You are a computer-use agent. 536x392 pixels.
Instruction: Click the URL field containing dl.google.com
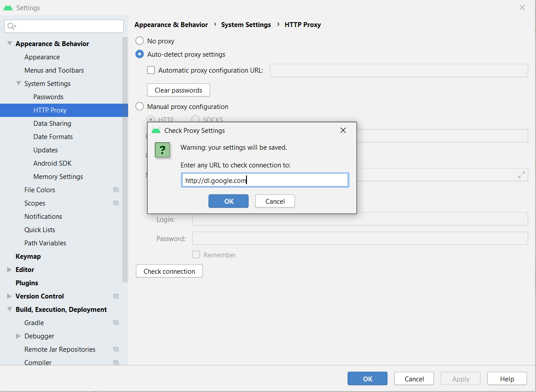click(x=265, y=180)
